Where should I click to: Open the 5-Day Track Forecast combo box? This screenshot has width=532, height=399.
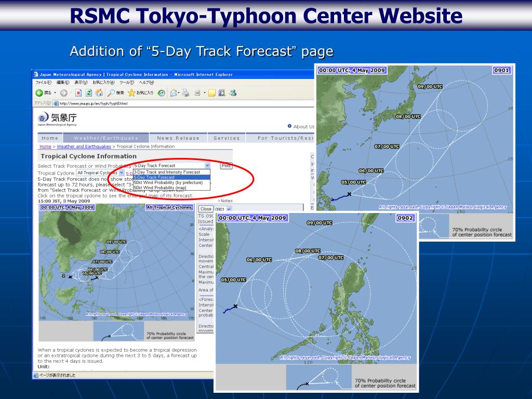click(x=171, y=166)
